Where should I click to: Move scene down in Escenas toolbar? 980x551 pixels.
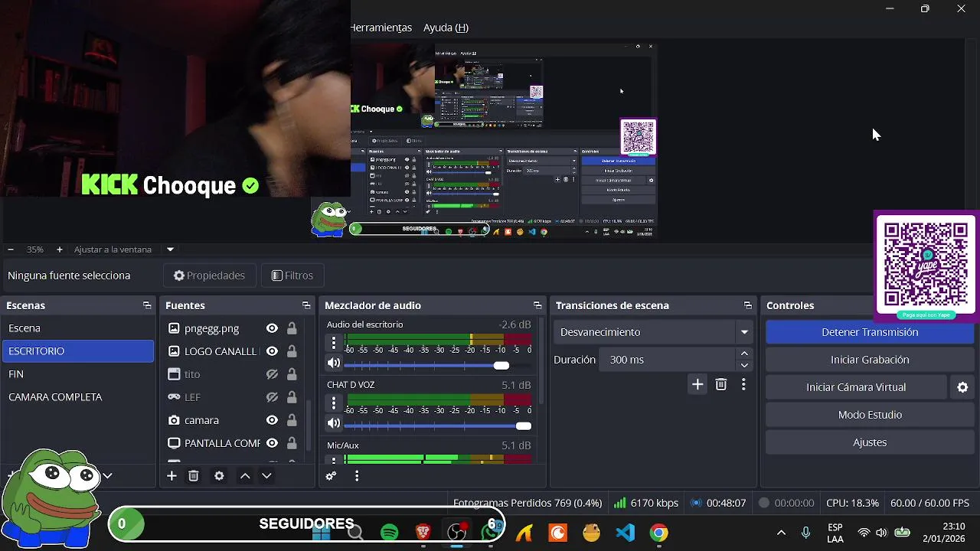108,476
